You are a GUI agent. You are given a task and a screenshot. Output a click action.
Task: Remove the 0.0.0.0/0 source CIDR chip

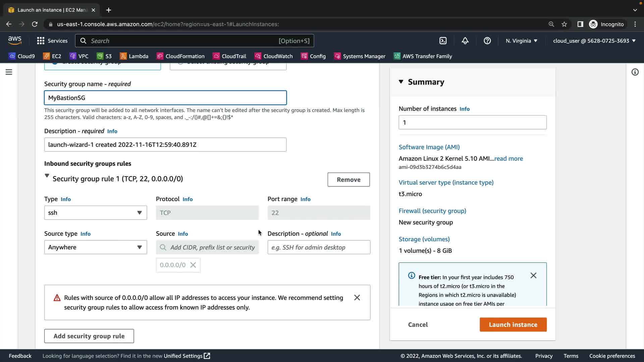pyautogui.click(x=193, y=265)
